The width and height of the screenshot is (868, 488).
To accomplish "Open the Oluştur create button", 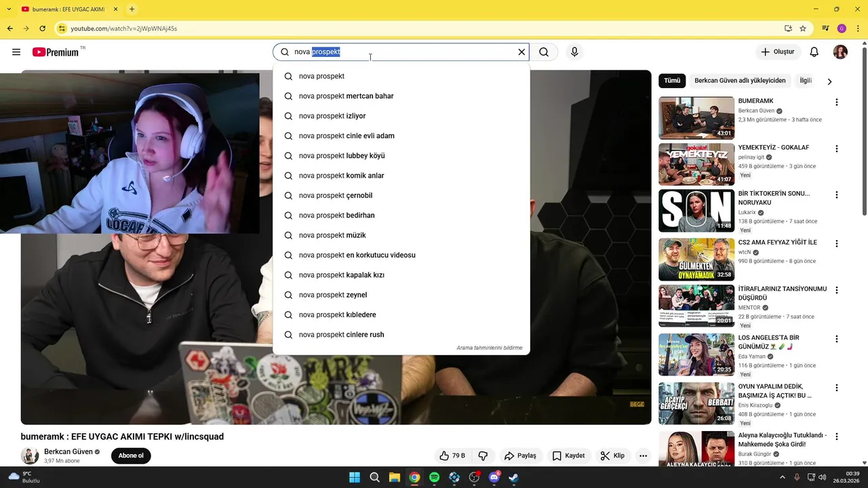I will [x=778, y=52].
